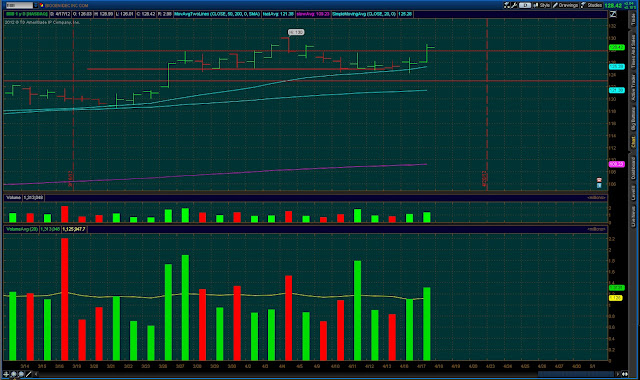This screenshot has height=380, width=640.
Task: Open chart settings wrench icon
Action: [514, 5]
